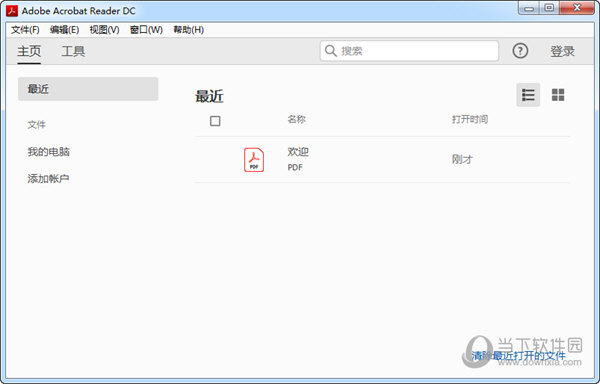
Task: Open the 编辑(E) menu
Action: (x=64, y=30)
